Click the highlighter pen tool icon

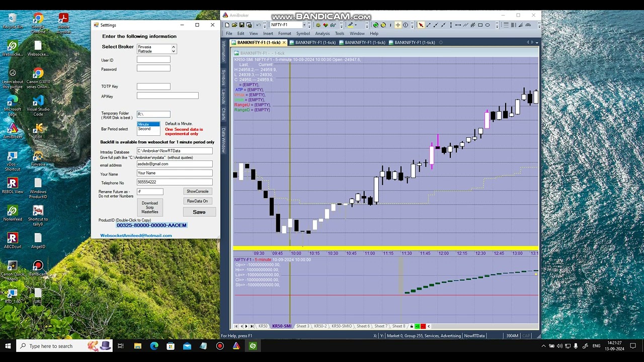(x=350, y=25)
